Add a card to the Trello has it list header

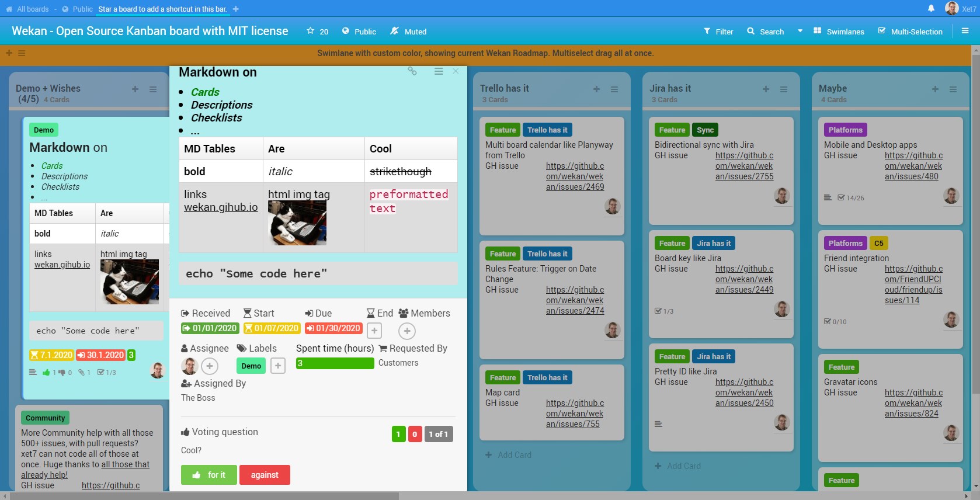point(596,89)
